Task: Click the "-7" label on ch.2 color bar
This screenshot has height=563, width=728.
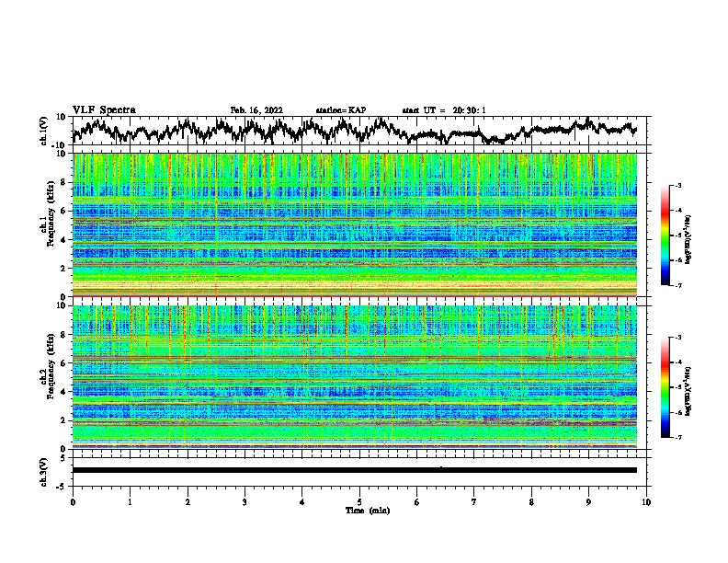Action: coord(677,438)
